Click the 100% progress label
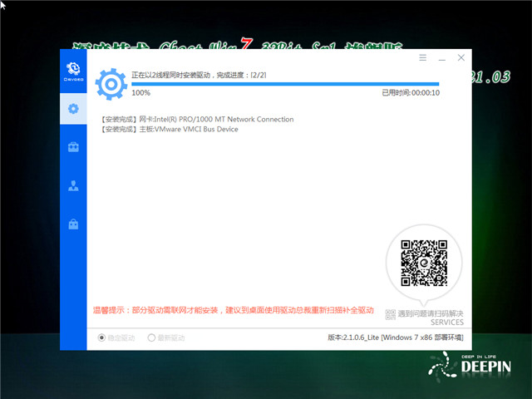 pos(140,92)
